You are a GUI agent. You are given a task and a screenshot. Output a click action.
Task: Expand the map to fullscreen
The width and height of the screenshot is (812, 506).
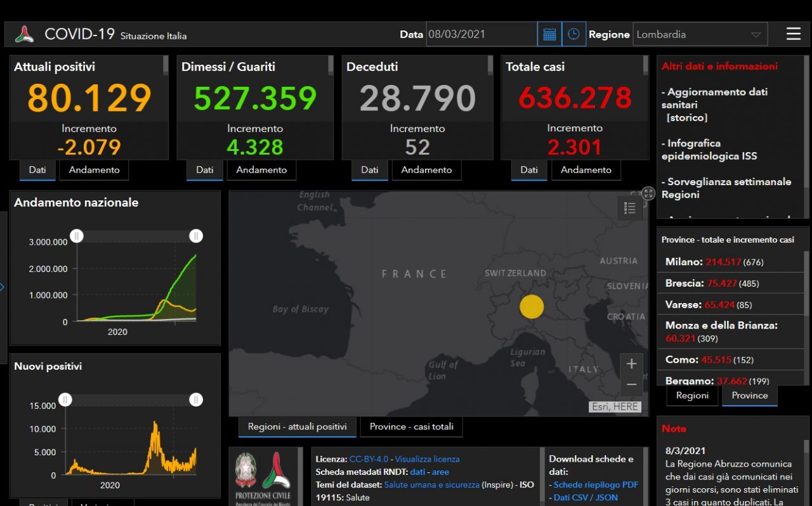point(648,193)
